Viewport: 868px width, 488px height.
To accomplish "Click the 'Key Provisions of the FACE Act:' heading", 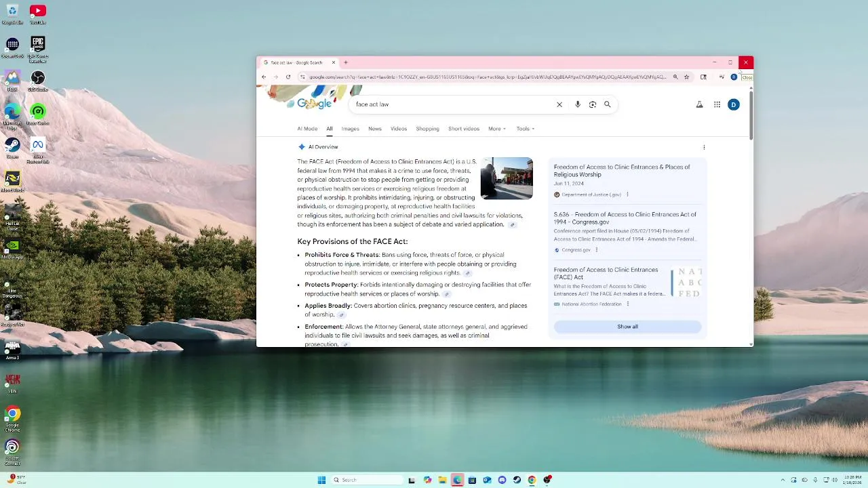I will pyautogui.click(x=352, y=241).
